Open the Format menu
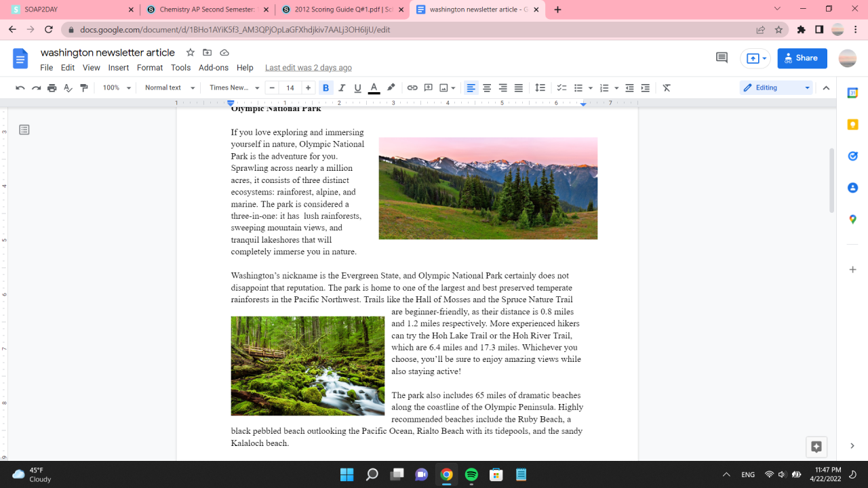The height and width of the screenshot is (488, 868). tap(150, 68)
